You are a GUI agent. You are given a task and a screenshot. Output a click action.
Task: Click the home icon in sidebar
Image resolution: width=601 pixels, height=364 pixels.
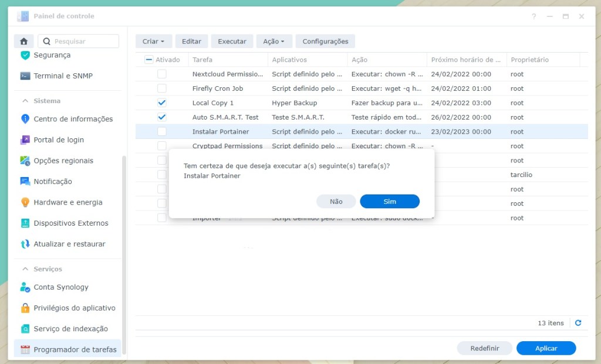click(x=23, y=42)
